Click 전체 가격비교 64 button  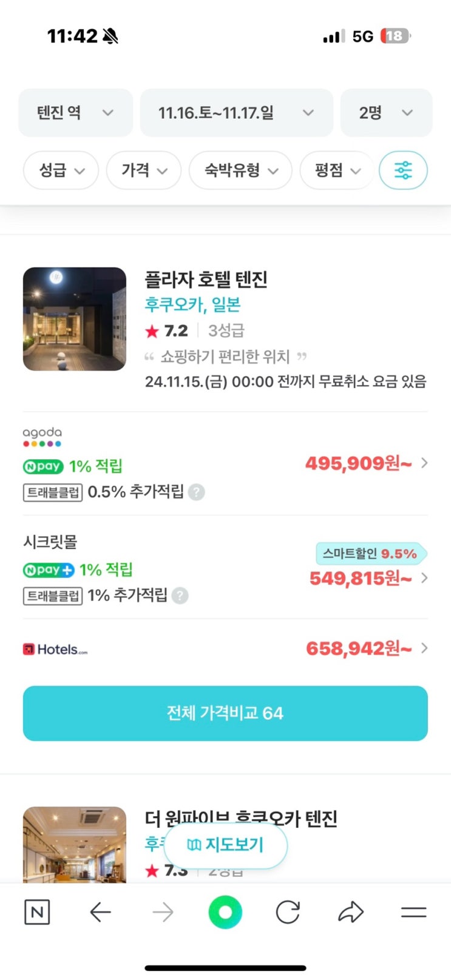pyautogui.click(x=225, y=713)
